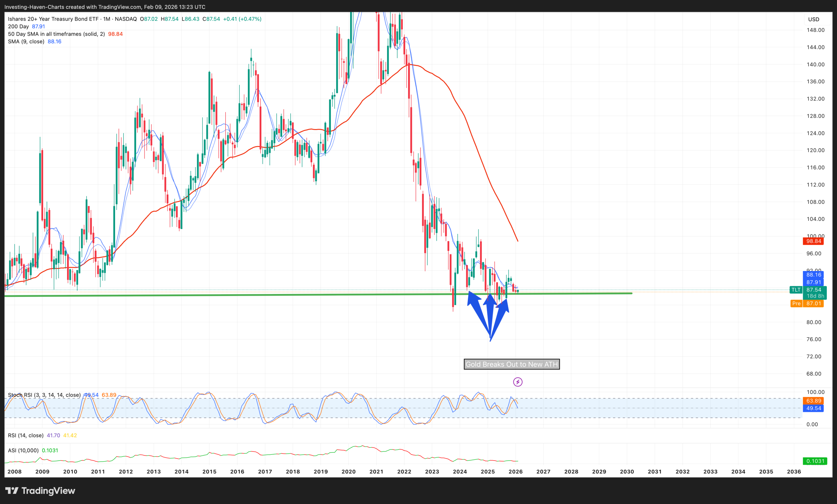Screen dimensions: 837x504
Task: Click the Stoch RSI (3, 3, 14, 14) label
Action: click(x=44, y=395)
